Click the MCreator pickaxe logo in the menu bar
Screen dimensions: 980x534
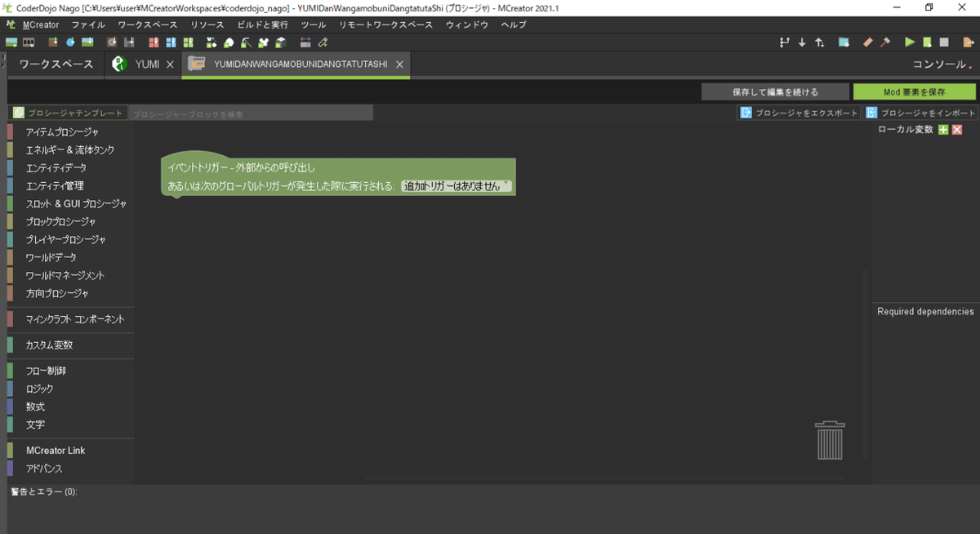[11, 24]
